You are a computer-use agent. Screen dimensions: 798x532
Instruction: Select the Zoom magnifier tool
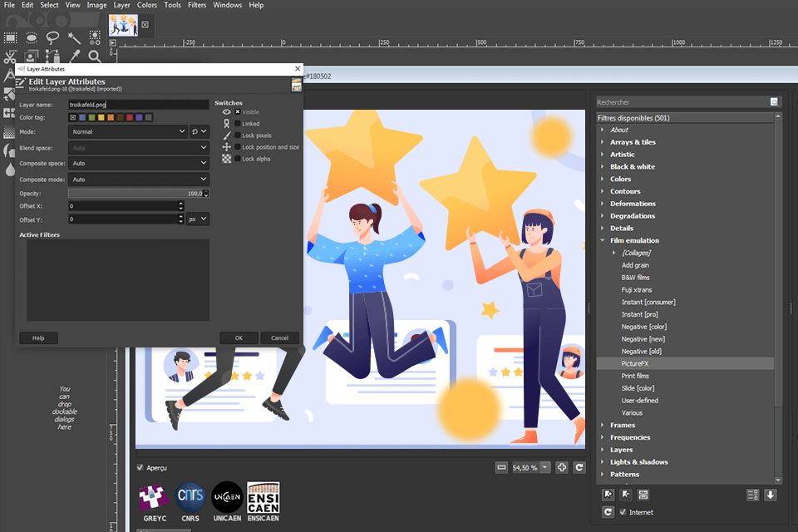click(95, 57)
